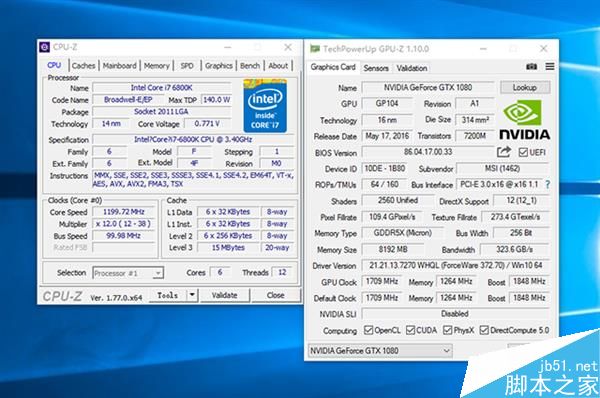Open the NVIDIA GeForce GTX 1080 GPU selector
The width and height of the screenshot is (600, 398).
[380, 351]
